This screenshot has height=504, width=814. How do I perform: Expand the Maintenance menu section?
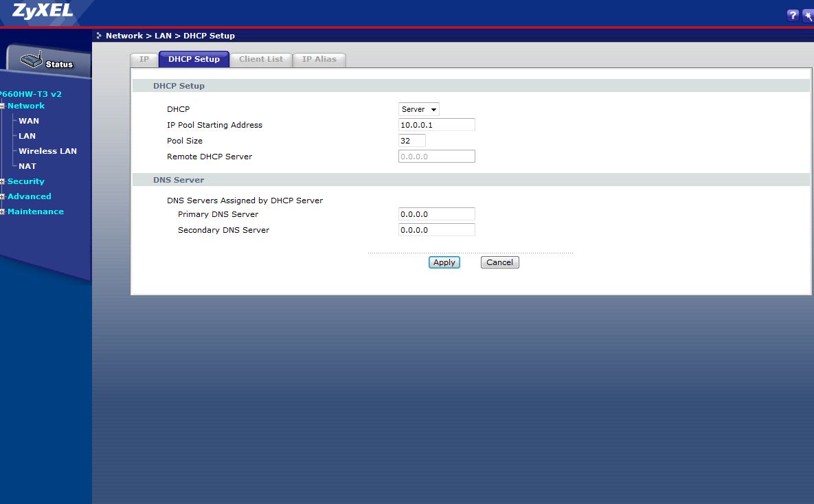(x=3, y=211)
